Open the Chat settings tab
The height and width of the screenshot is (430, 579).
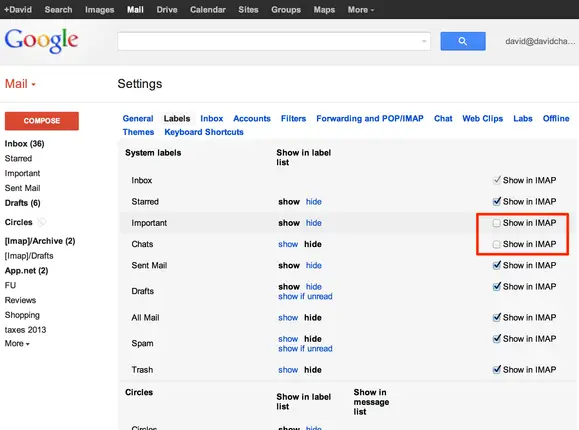click(x=443, y=119)
